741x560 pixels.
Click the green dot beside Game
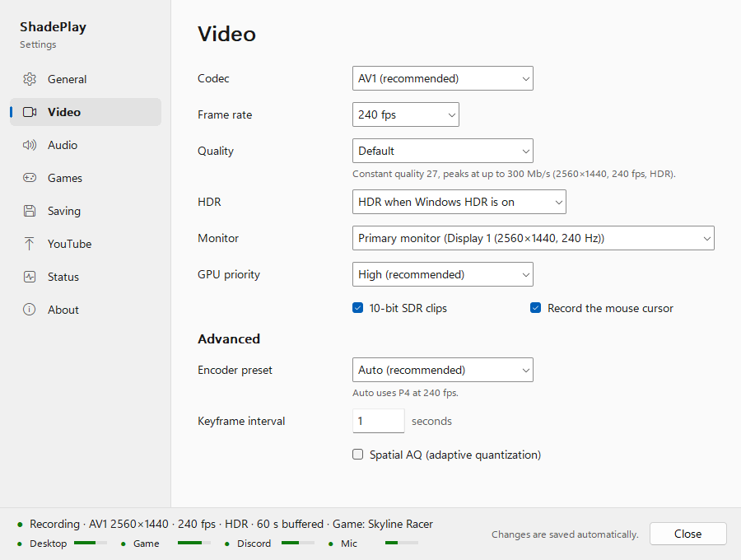coord(123,544)
